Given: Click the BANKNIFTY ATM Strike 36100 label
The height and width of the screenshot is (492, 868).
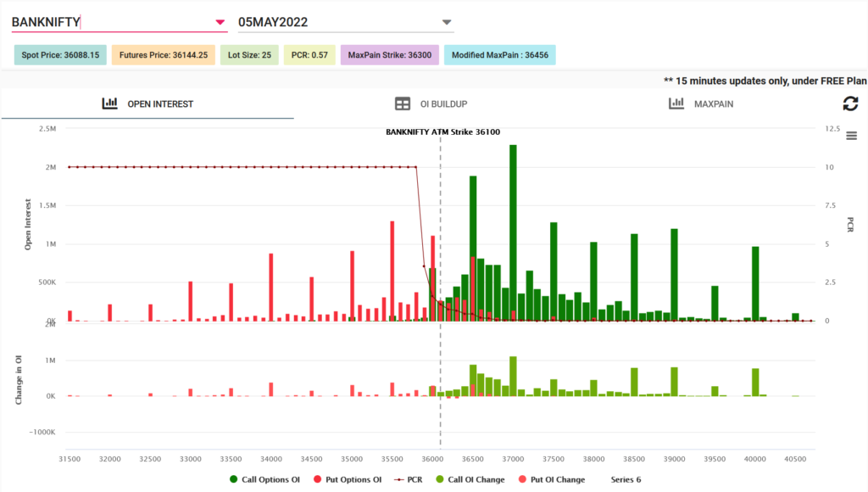Looking at the screenshot, I should pyautogui.click(x=442, y=131).
